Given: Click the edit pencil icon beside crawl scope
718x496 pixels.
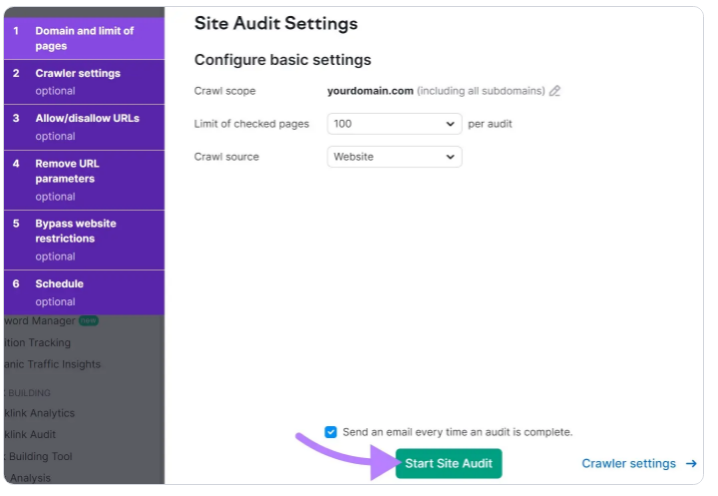Looking at the screenshot, I should point(555,91).
